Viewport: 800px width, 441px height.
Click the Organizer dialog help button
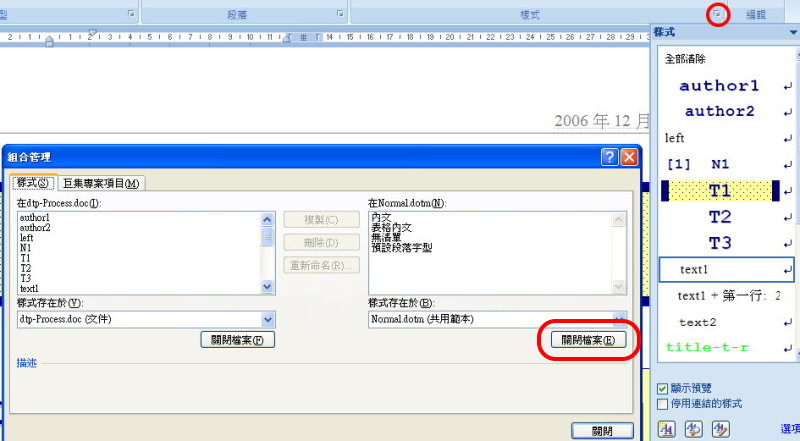pos(609,157)
